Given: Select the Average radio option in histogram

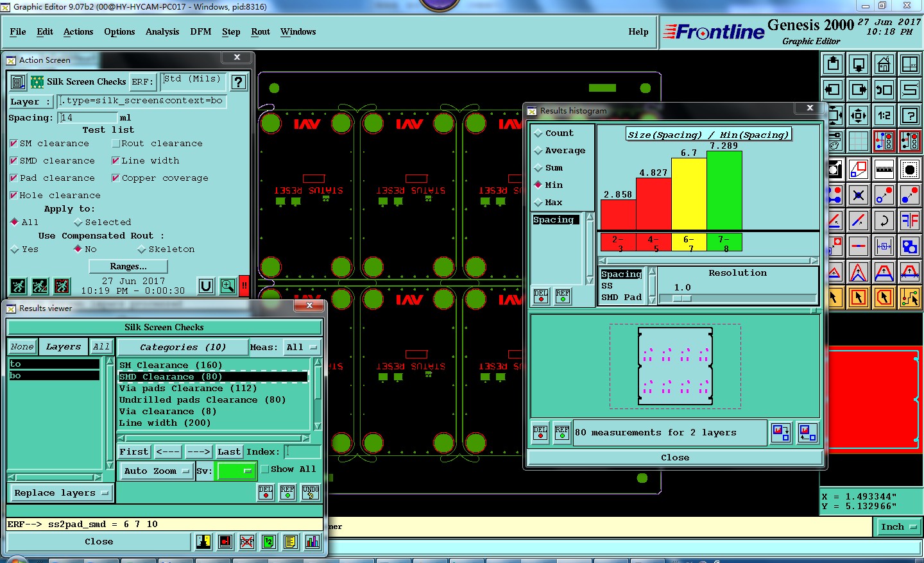Looking at the screenshot, I should (x=538, y=151).
